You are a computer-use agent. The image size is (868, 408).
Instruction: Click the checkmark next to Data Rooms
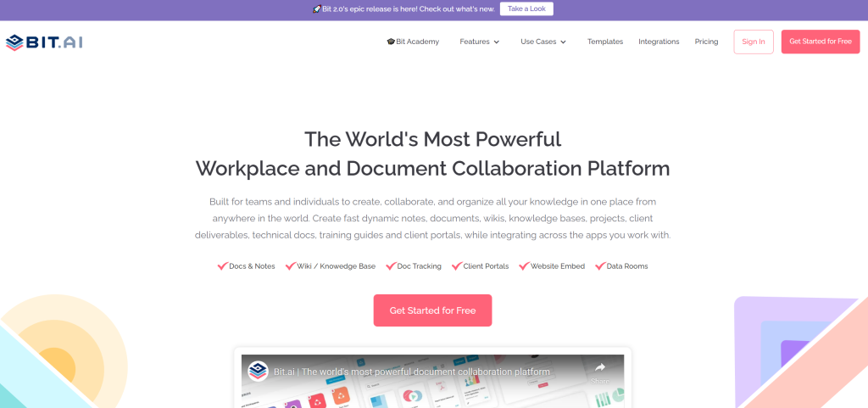pos(601,266)
